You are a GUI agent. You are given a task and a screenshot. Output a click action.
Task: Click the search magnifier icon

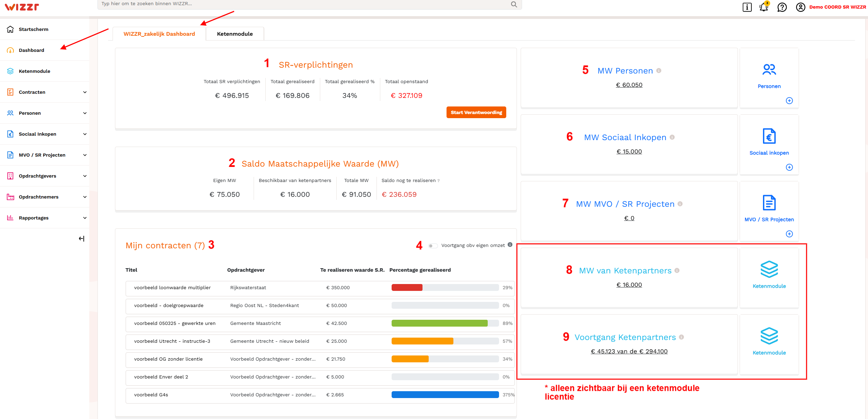pos(514,4)
